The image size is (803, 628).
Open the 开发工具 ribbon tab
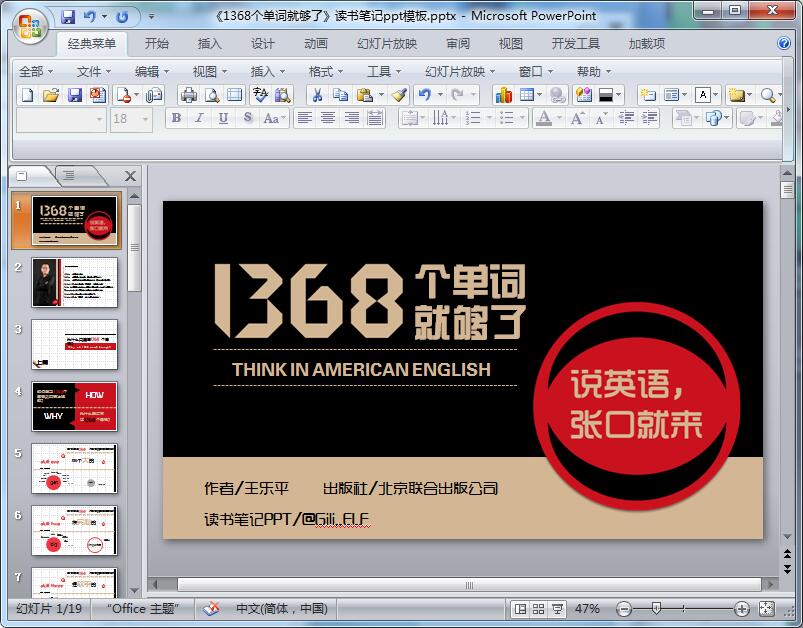[576, 44]
